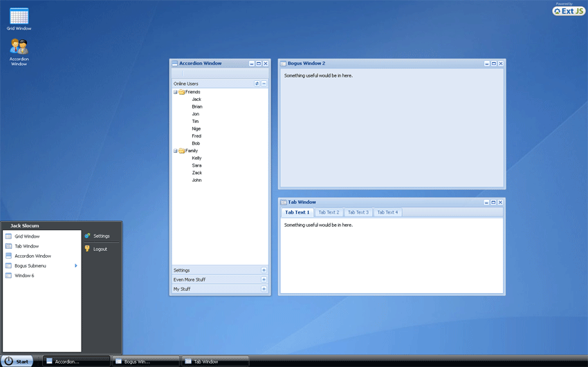This screenshot has height=367, width=588.
Task: Choose Window 6 from start menu
Action: (42, 275)
